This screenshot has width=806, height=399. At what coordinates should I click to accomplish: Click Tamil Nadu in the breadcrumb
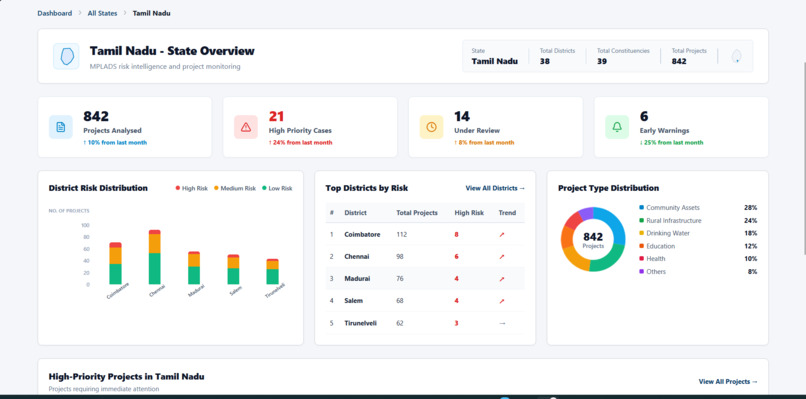[x=152, y=13]
